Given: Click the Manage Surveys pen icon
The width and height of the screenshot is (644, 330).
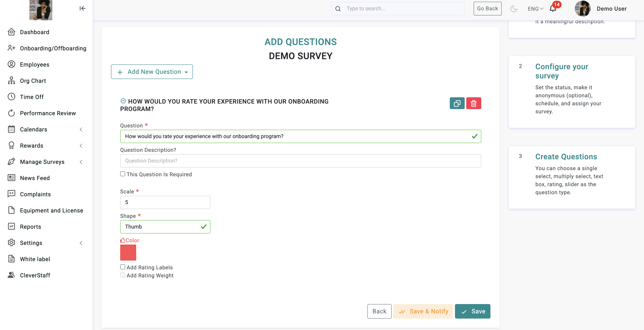Looking at the screenshot, I should pyautogui.click(x=11, y=162).
